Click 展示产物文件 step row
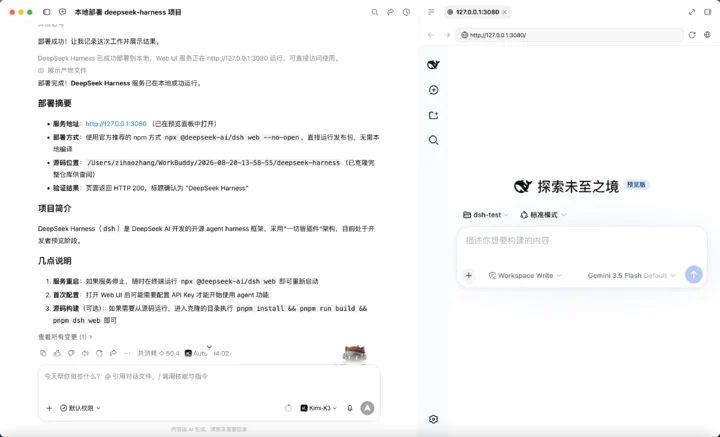Screen dimensions: 720x437 pos(62,70)
